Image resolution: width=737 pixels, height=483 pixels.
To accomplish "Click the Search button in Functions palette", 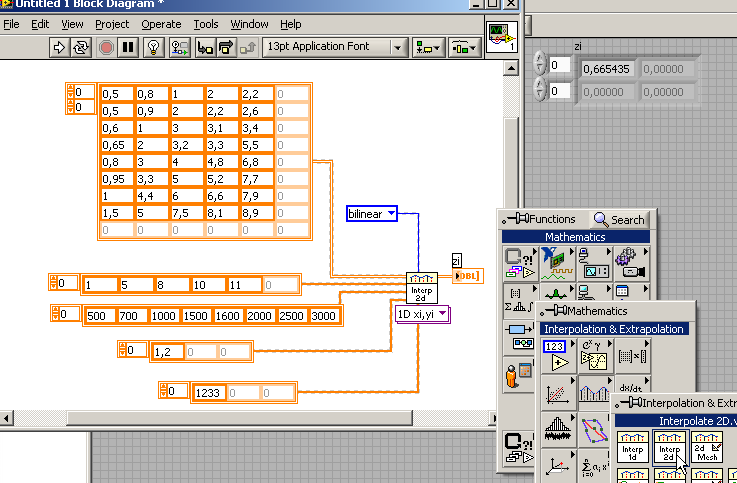I will [619, 219].
